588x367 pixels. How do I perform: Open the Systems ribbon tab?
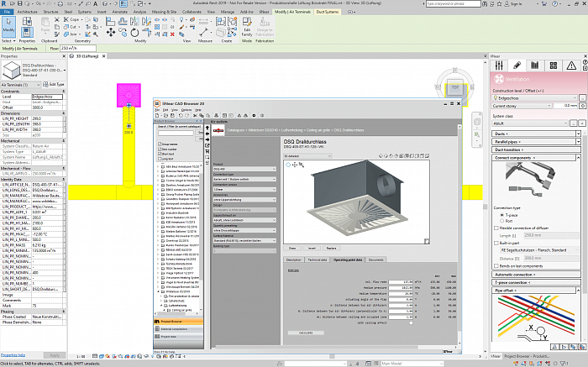pos(84,12)
